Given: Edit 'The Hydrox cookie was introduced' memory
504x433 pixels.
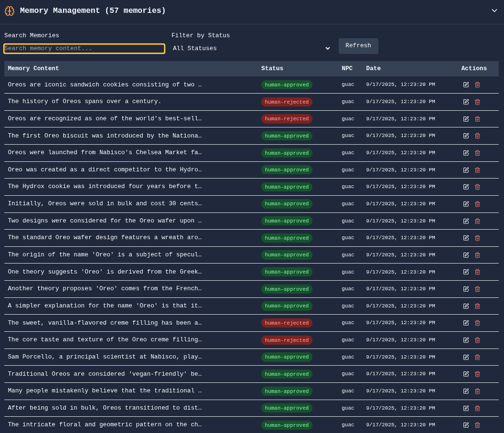Looking at the screenshot, I should [466, 187].
